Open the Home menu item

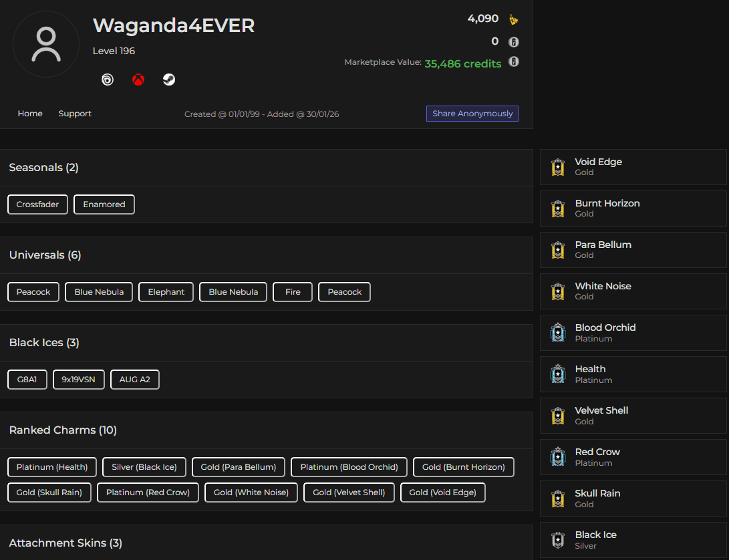(30, 114)
